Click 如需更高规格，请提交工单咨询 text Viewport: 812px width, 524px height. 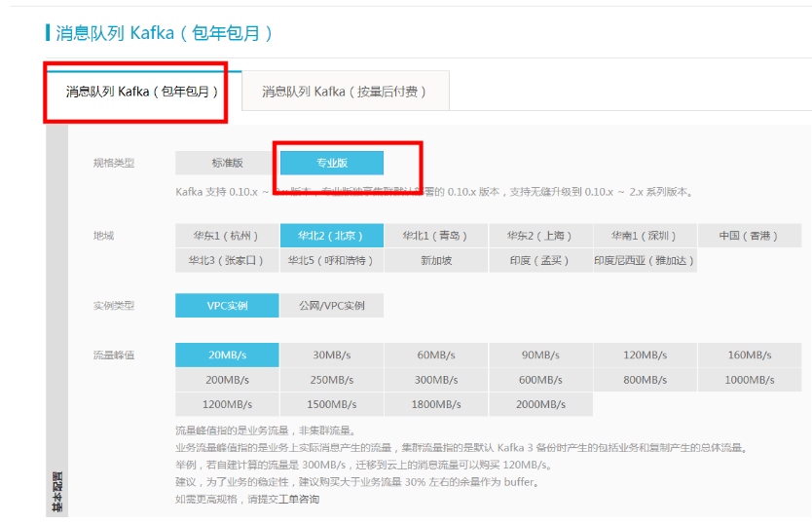click(x=247, y=499)
